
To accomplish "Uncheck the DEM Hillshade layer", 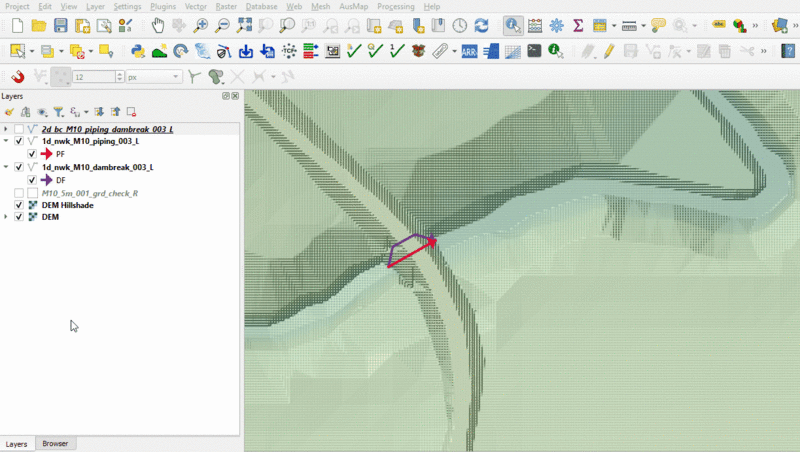I will pyautogui.click(x=19, y=204).
